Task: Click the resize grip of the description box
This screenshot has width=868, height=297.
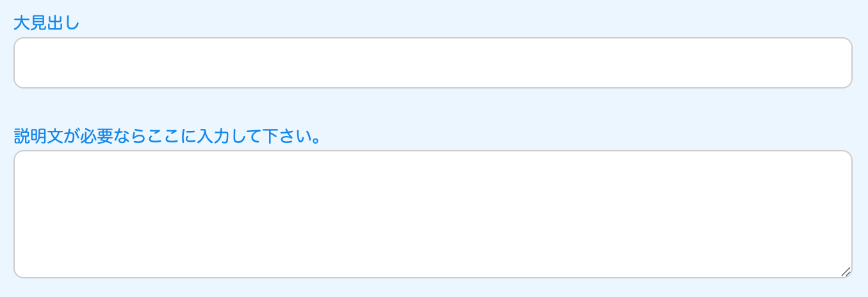Action: tap(845, 271)
